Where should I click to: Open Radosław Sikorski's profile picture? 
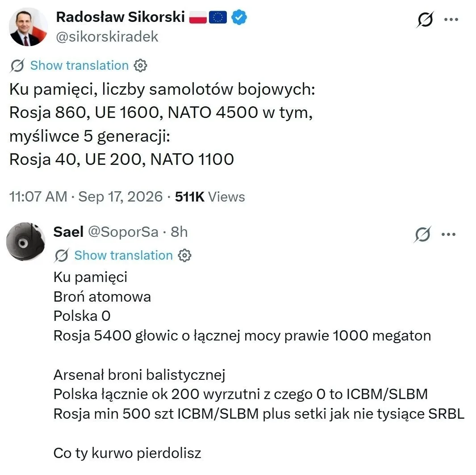tap(28, 27)
